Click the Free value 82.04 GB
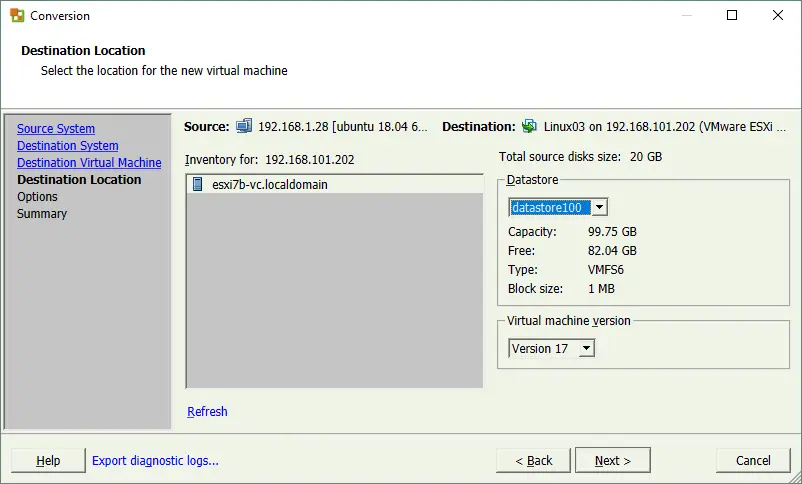The width and height of the screenshot is (802, 484). click(612, 251)
